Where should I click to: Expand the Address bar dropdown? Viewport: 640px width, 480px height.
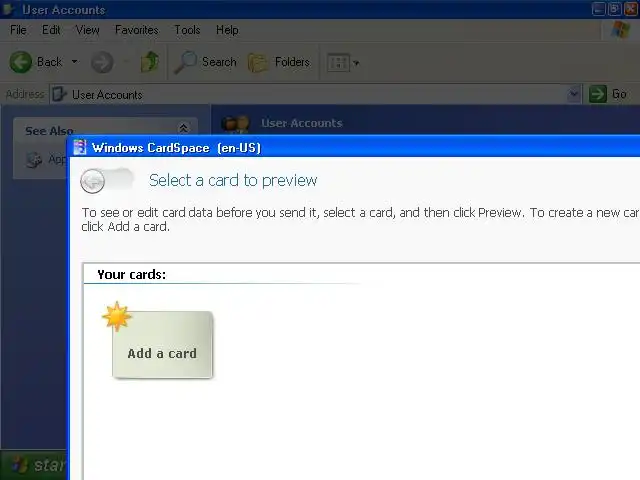coord(573,94)
